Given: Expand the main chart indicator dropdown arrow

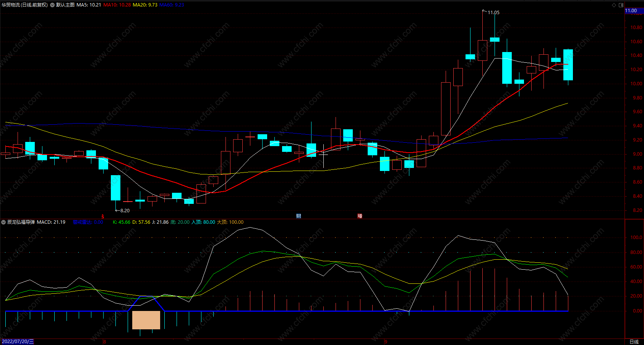Looking at the screenshot, I should 52,5.
